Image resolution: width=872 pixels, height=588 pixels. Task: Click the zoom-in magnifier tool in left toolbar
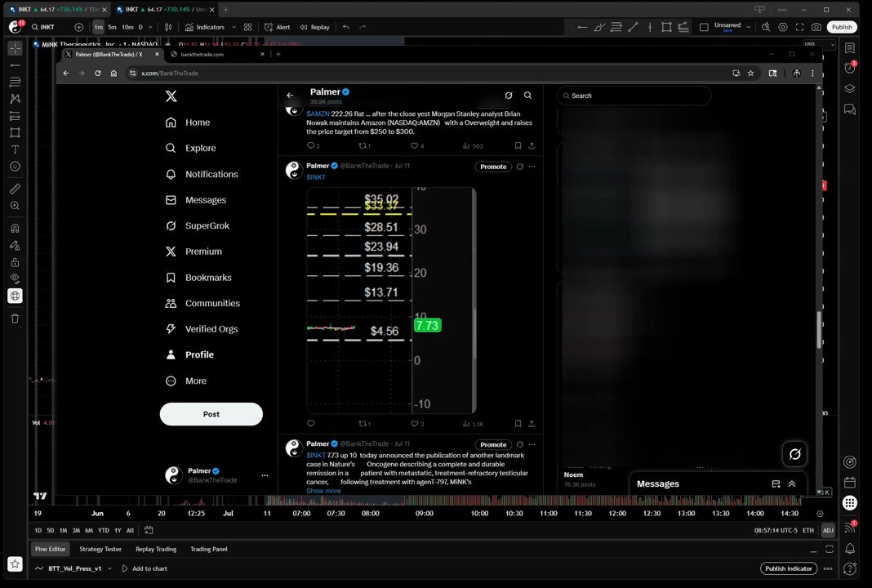point(15,206)
